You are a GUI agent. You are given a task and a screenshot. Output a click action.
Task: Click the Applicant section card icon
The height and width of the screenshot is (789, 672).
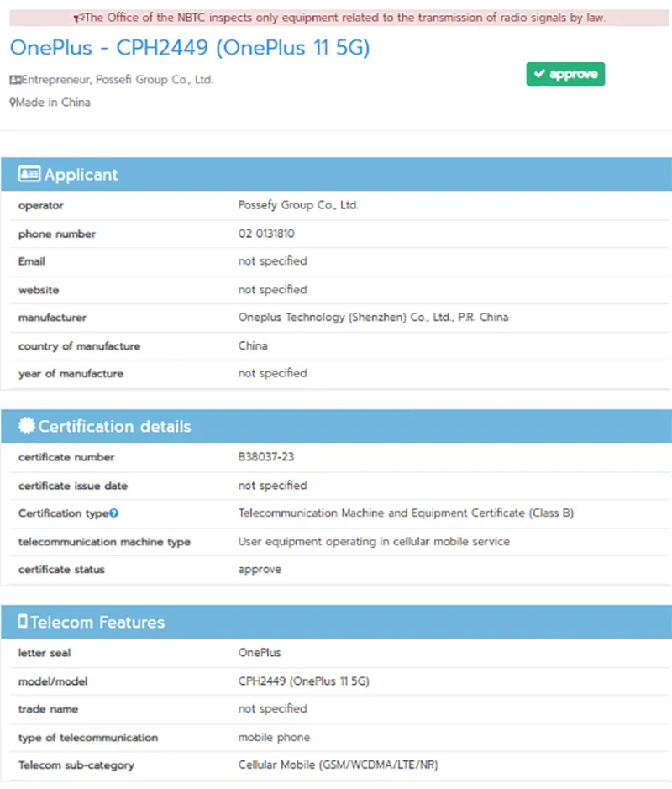coord(29,175)
